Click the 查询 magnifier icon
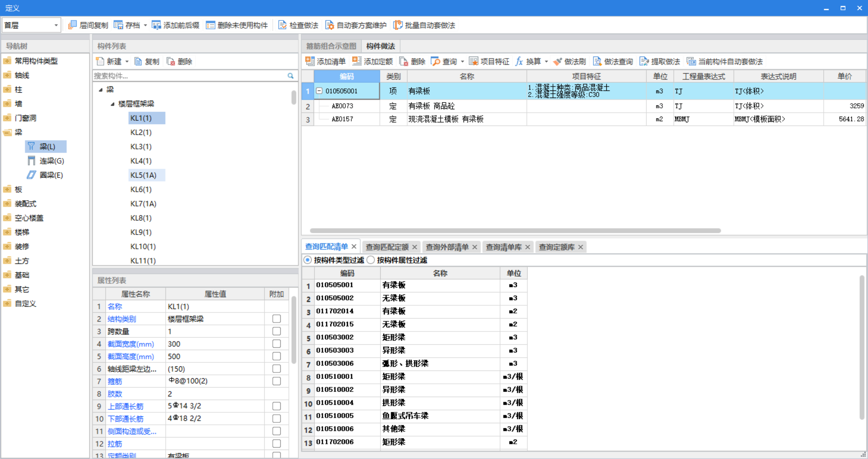 point(435,61)
